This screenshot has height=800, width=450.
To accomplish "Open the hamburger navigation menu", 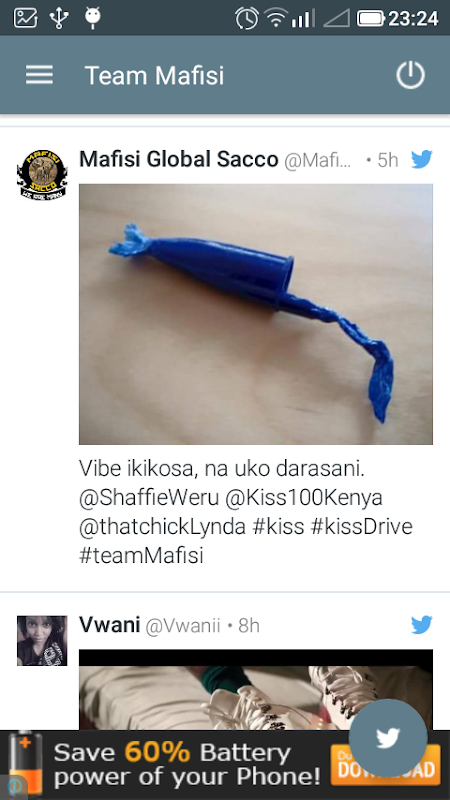I will coord(39,75).
